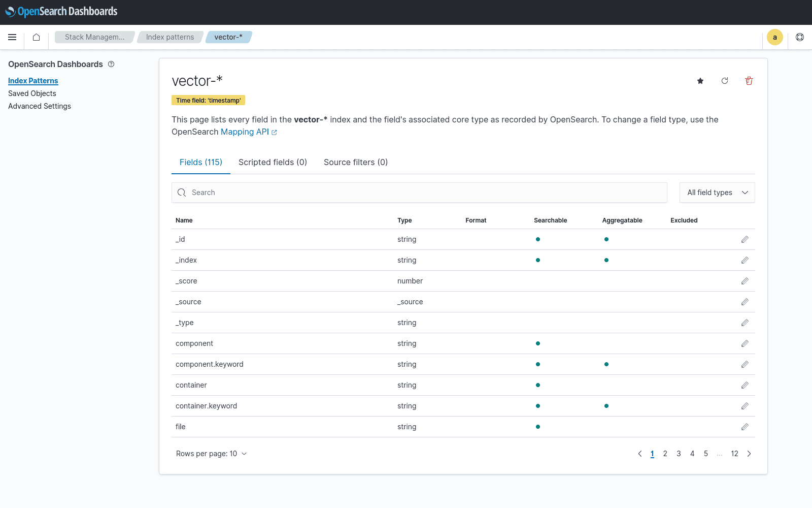Go to home via the house icon
812x508 pixels.
(36, 37)
